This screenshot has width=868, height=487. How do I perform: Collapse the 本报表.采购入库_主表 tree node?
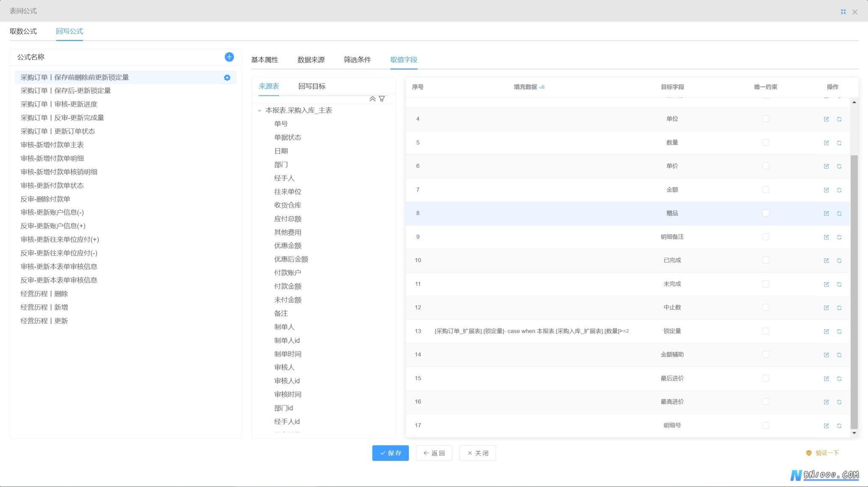tap(259, 111)
